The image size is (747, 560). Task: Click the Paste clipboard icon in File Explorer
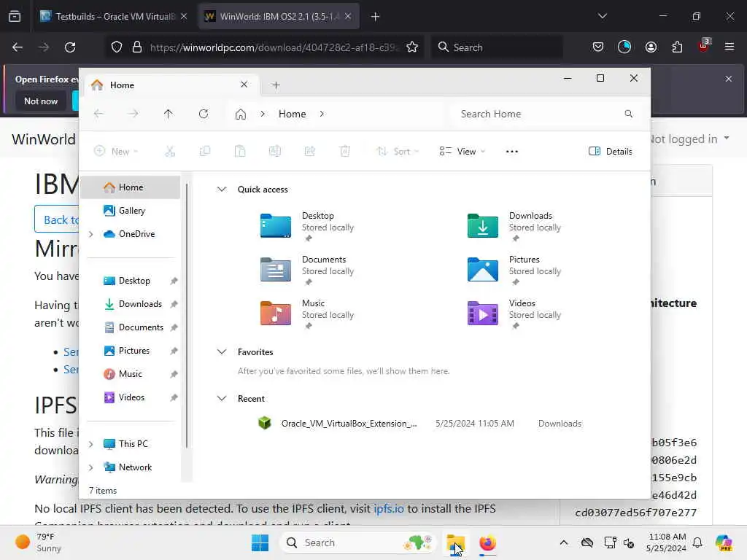pyautogui.click(x=240, y=152)
